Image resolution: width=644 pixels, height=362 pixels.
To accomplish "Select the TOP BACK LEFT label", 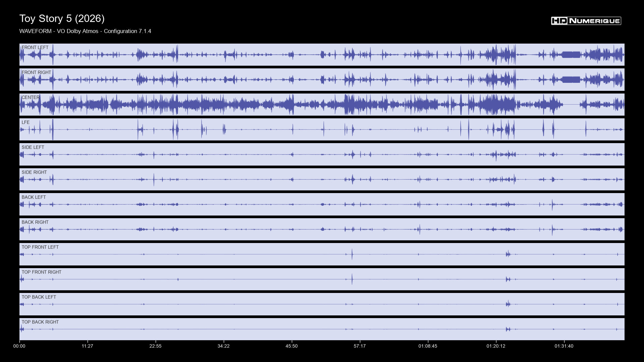I will point(39,297).
